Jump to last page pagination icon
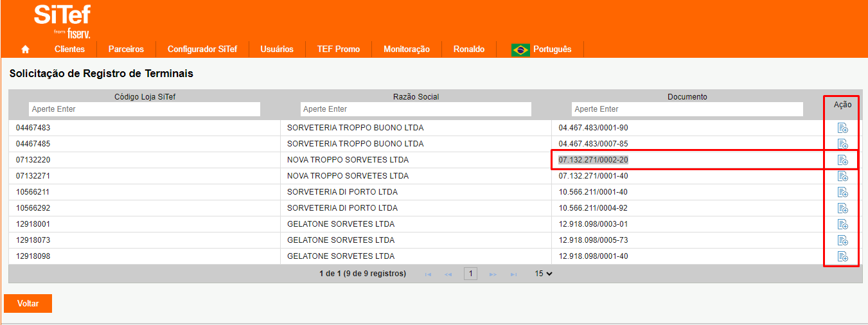868x325 pixels. click(x=513, y=274)
